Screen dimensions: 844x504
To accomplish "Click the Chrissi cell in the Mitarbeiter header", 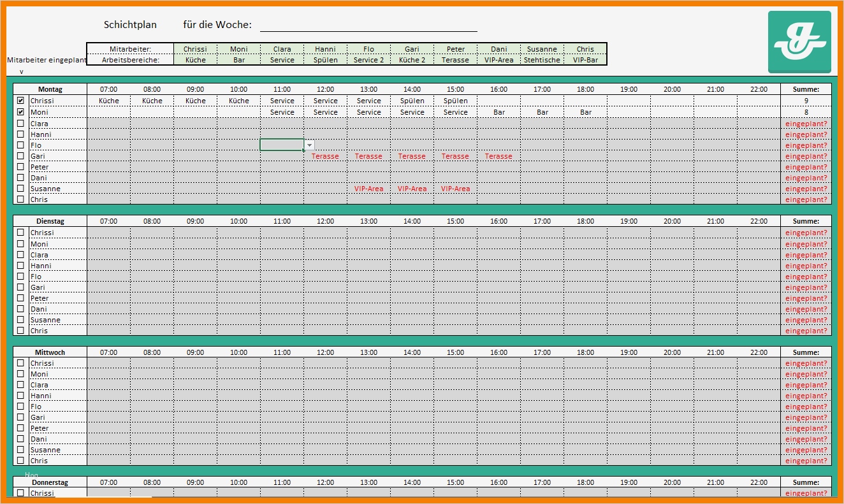I will pos(195,49).
